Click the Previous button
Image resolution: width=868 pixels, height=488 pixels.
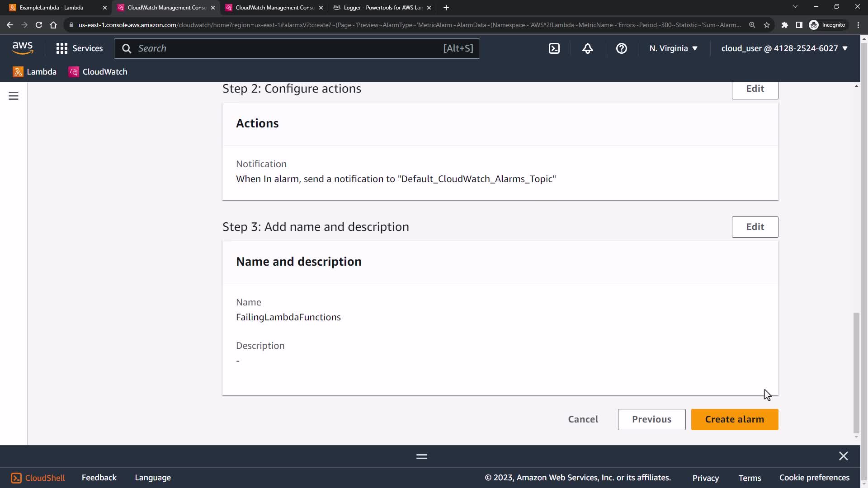tap(651, 419)
